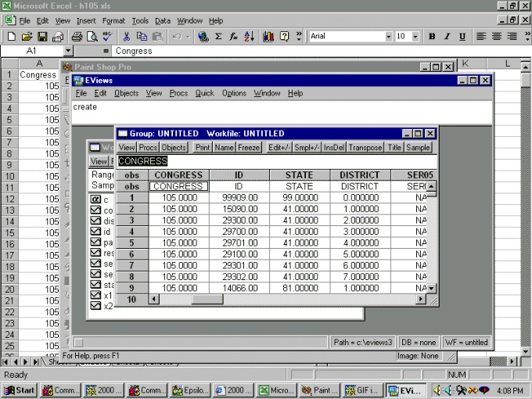Launch the Chart Wizard icon
This screenshot has width=532, height=399.
269,36
